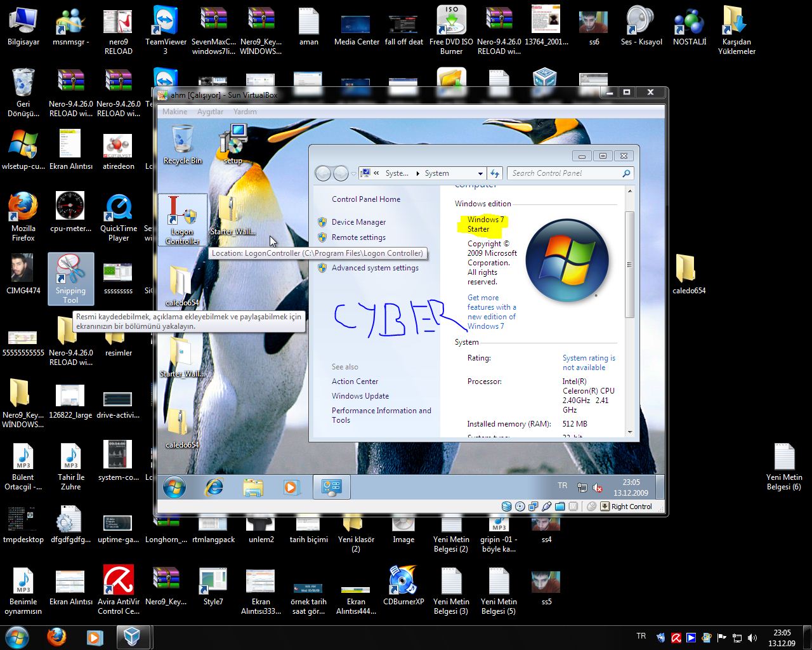The height and width of the screenshot is (650, 812).
Task: Open the Yardım menu in VirtualBox
Action: tap(245, 112)
